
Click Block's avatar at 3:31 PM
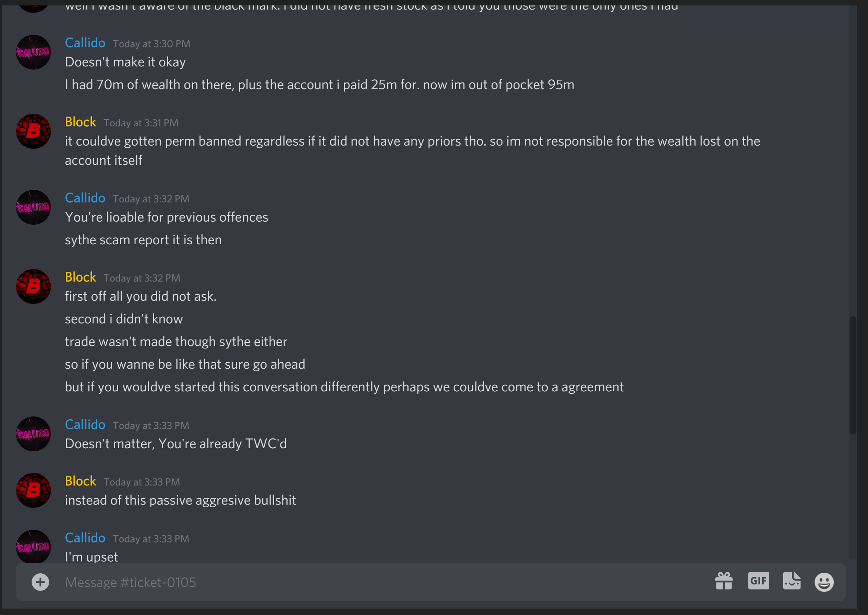[x=33, y=131]
